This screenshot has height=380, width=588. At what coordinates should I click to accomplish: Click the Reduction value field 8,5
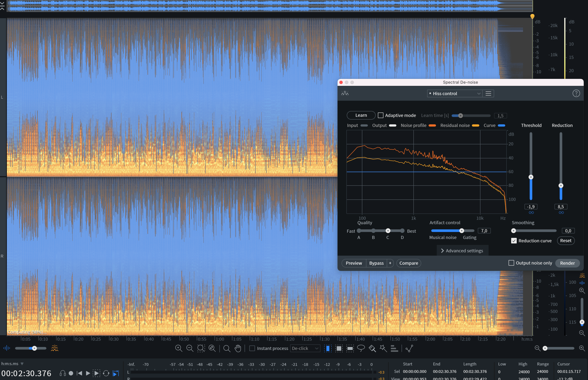(561, 207)
